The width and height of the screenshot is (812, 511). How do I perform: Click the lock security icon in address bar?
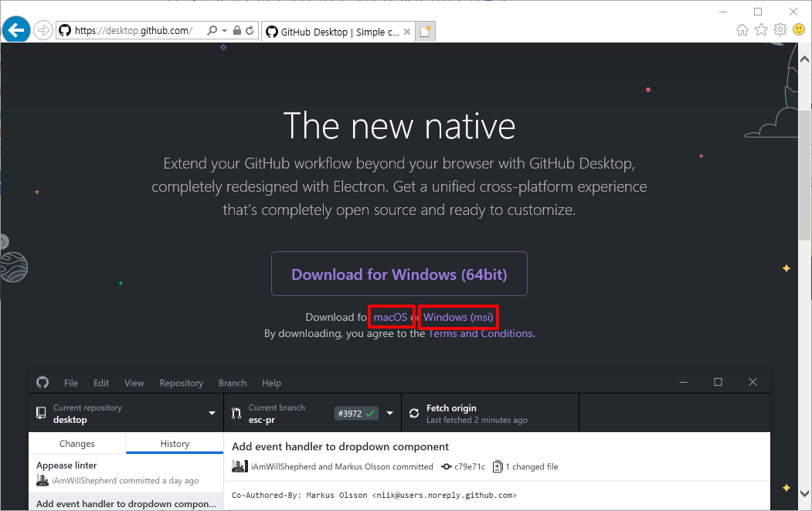coord(236,31)
